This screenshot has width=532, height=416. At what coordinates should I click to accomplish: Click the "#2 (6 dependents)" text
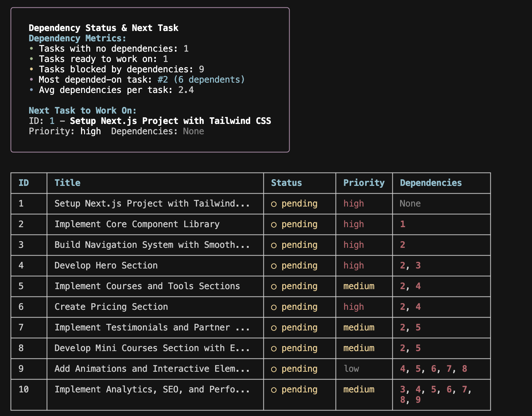pos(201,80)
